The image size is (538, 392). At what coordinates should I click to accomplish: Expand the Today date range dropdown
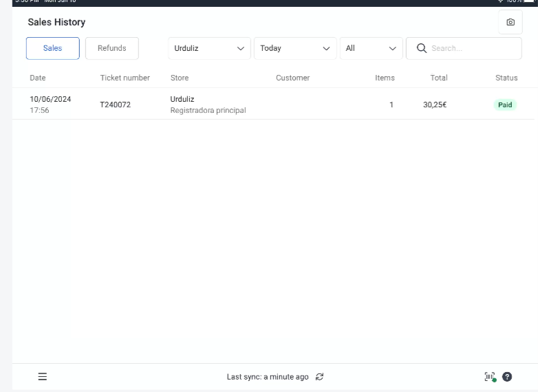(x=295, y=48)
